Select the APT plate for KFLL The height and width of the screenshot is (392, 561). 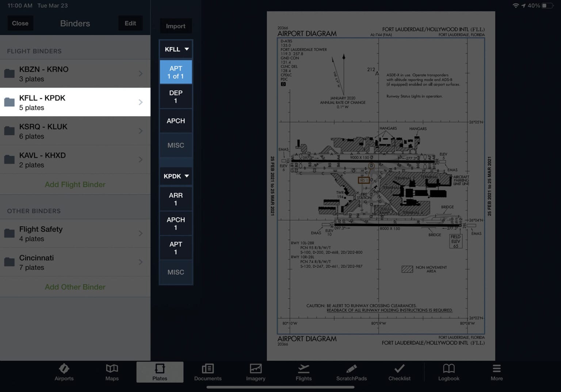point(176,72)
